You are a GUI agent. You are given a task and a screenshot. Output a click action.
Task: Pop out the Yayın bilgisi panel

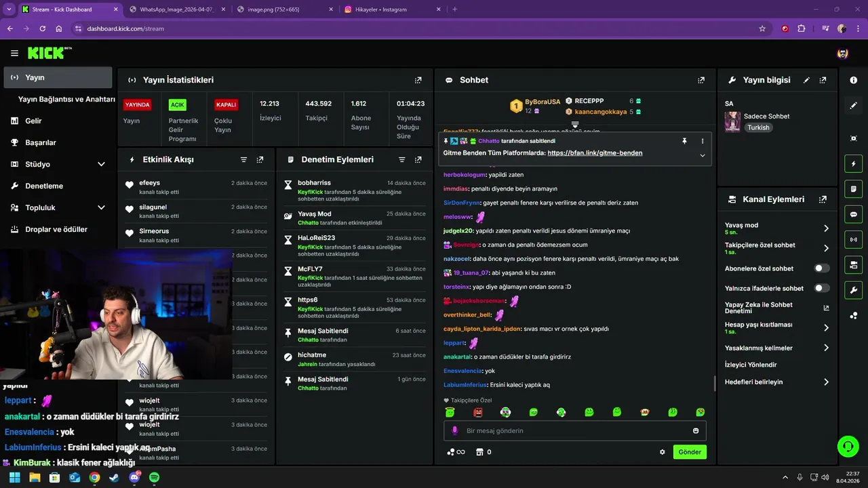(x=823, y=80)
